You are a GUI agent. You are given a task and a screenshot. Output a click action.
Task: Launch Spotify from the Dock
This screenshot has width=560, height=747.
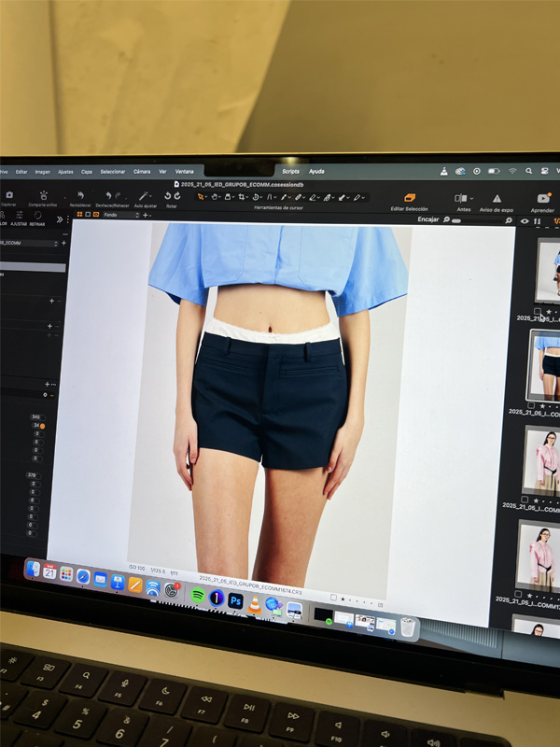coord(198,596)
